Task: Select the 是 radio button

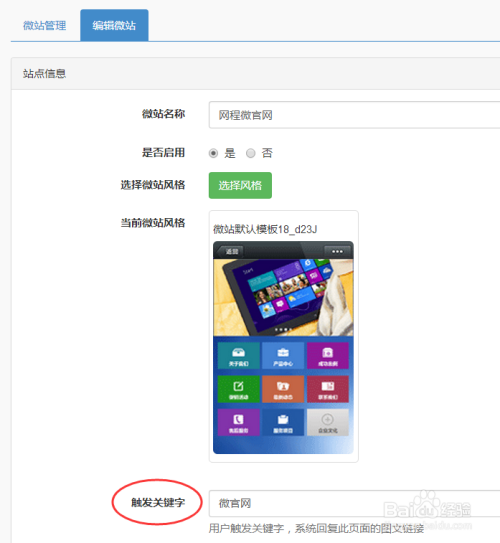Action: tap(213, 153)
